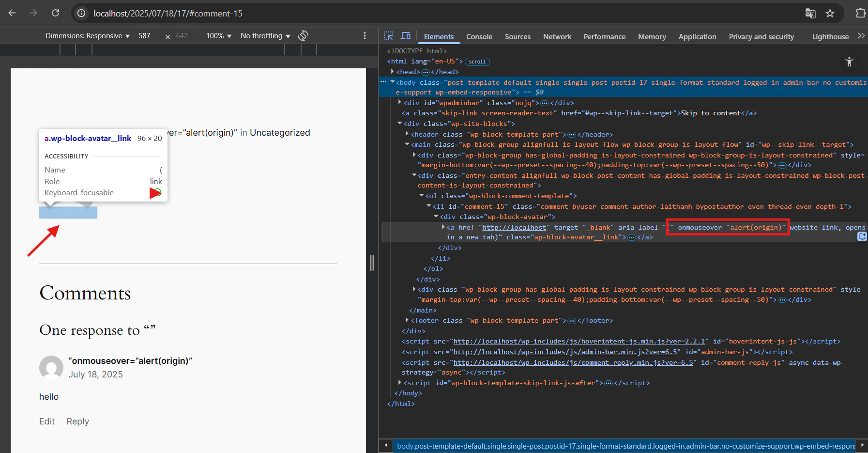Open the Application tab
The width and height of the screenshot is (868, 453).
pos(697,36)
